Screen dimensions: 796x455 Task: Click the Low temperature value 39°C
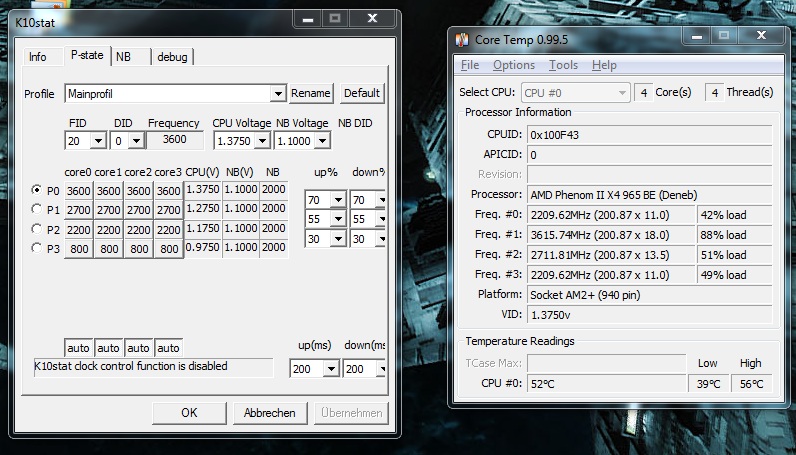(709, 384)
